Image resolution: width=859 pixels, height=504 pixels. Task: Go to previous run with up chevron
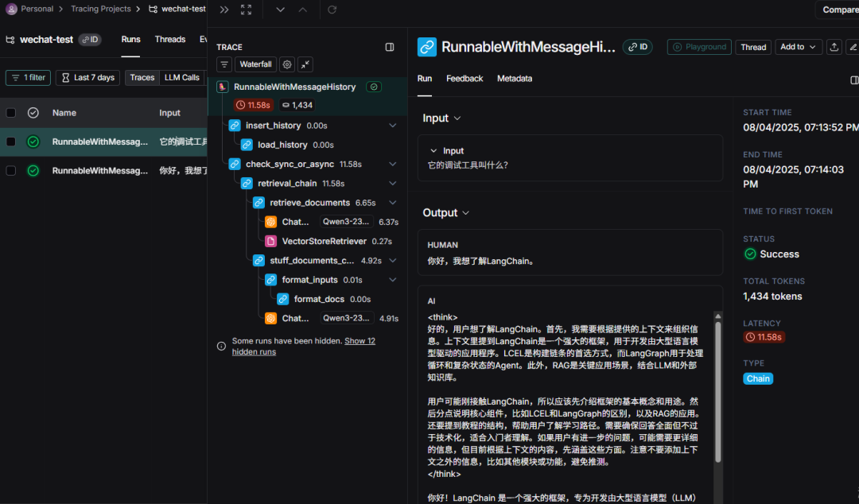point(302,10)
